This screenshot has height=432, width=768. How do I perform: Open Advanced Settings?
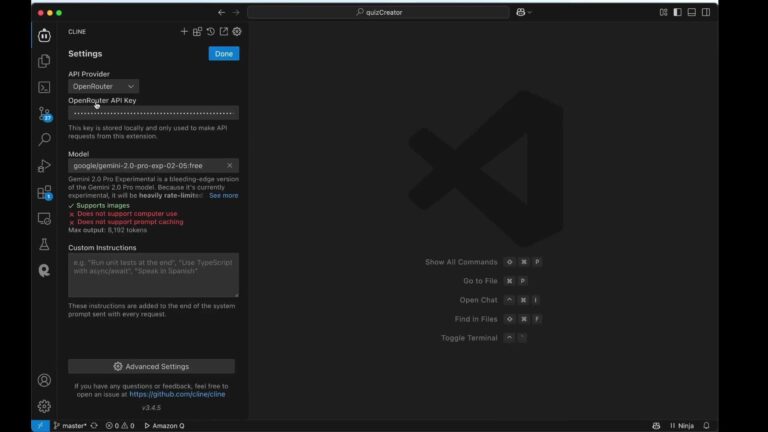[x=151, y=366]
